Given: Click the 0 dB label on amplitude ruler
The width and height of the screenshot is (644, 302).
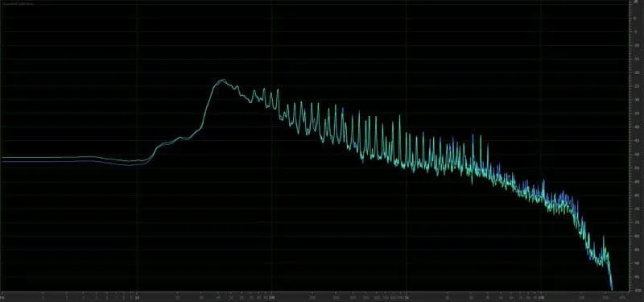Looking at the screenshot, I should coord(635,19).
